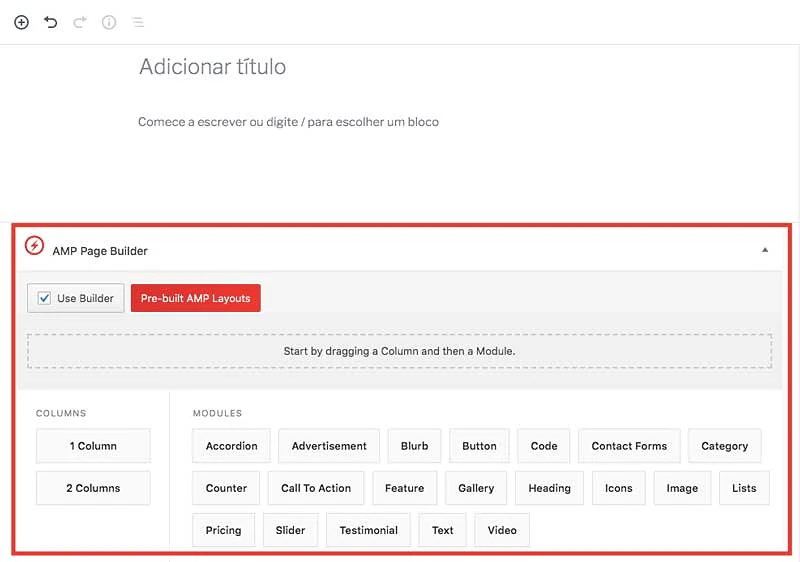Click the add block plus icon

point(21,22)
